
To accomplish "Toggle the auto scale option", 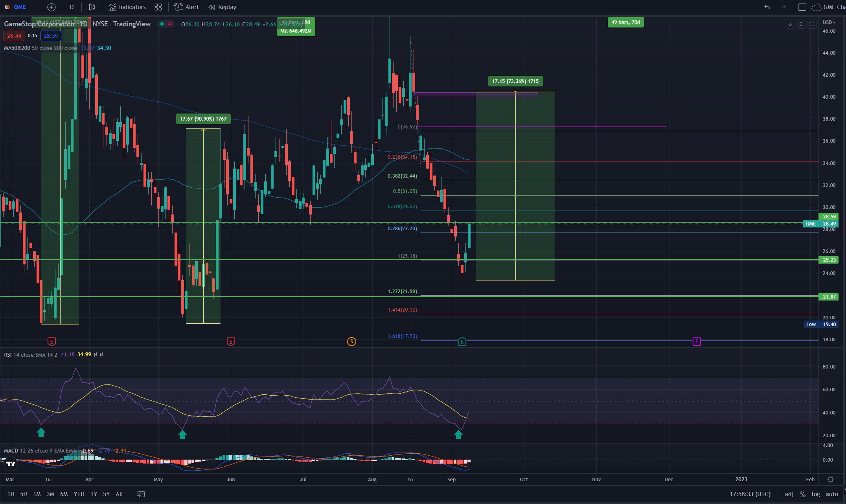I will (832, 494).
